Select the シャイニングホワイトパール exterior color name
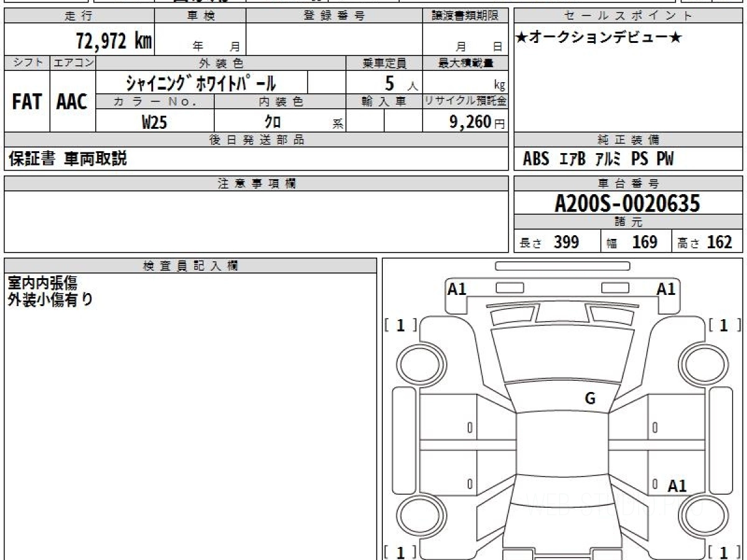747x560 pixels. tap(200, 83)
